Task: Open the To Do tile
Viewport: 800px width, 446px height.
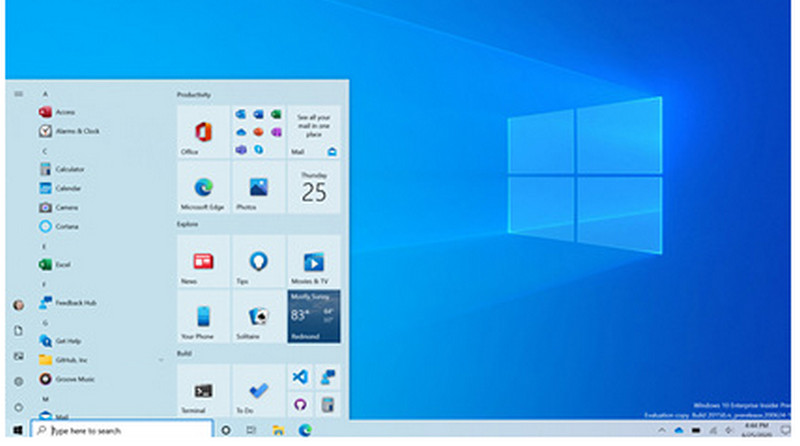Action: pyautogui.click(x=259, y=391)
